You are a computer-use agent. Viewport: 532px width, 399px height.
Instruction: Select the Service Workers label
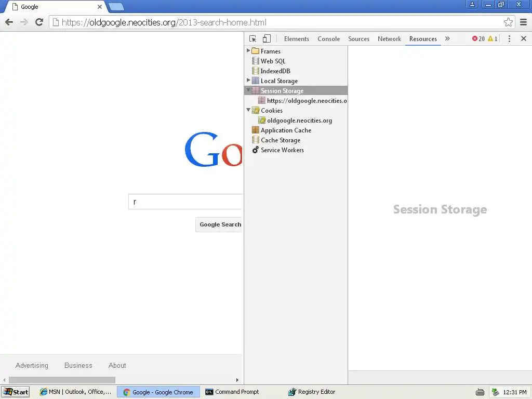pyautogui.click(x=282, y=150)
